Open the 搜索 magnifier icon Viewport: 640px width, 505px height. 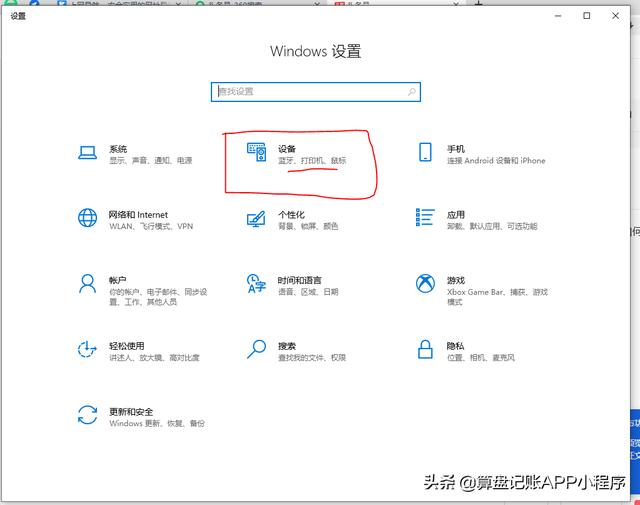(256, 349)
